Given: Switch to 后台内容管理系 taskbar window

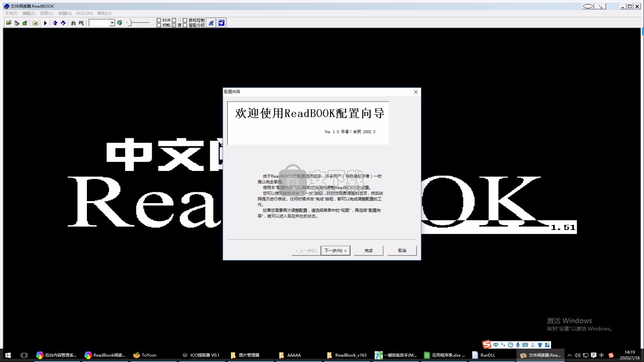Looking at the screenshot, I should (57, 355).
